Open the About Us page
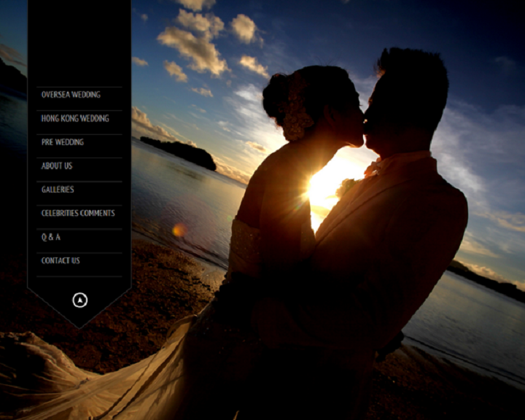 (x=57, y=166)
